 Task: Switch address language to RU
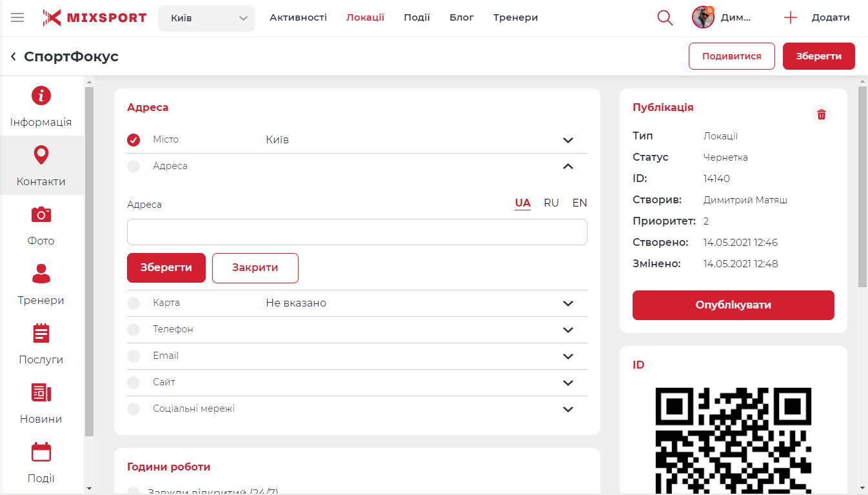coord(551,203)
